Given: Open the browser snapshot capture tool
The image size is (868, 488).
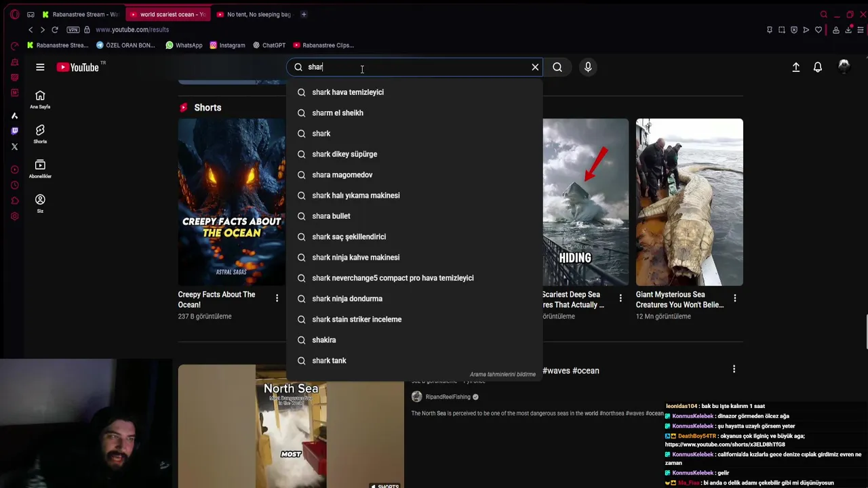Looking at the screenshot, I should pyautogui.click(x=782, y=30).
